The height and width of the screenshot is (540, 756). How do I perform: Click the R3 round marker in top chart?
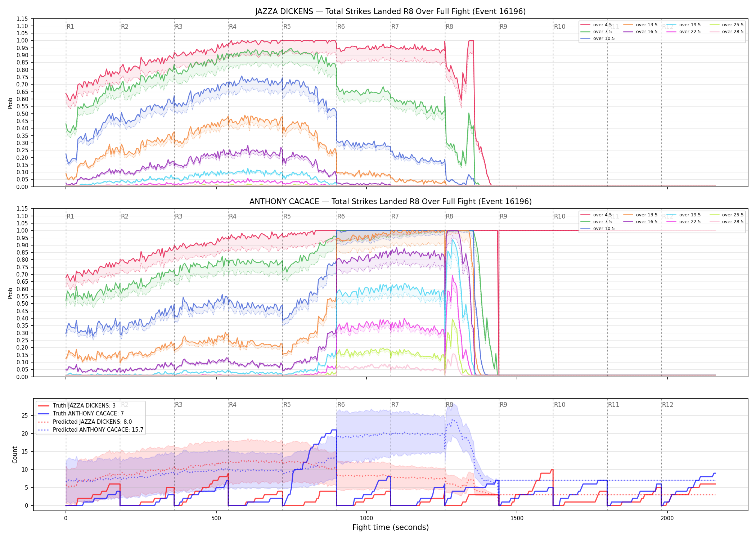[179, 27]
